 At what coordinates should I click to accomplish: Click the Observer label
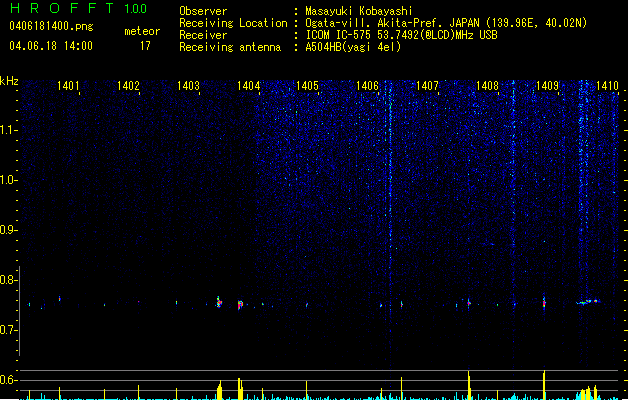click(203, 11)
